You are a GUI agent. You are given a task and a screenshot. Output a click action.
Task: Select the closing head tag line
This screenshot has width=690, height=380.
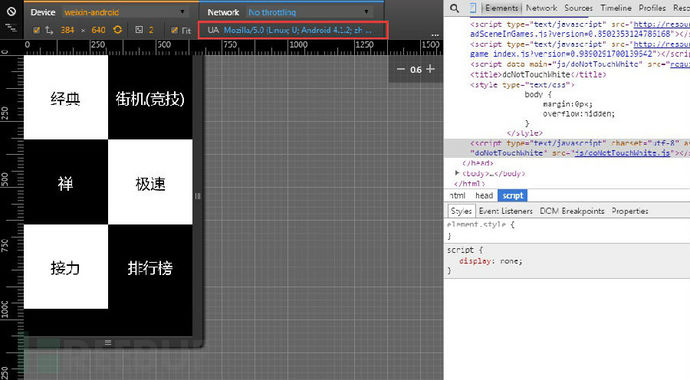tap(478, 163)
